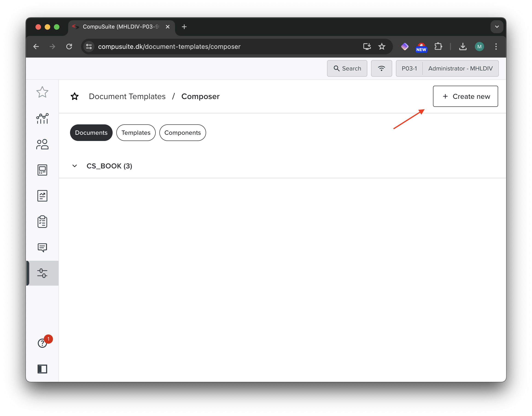Click the Create new button
This screenshot has width=532, height=416.
(x=465, y=96)
